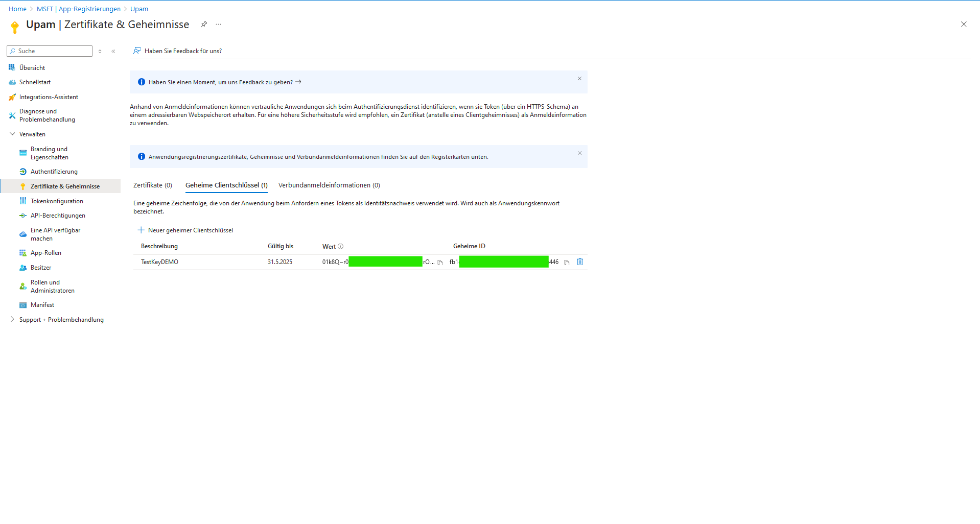Image resolution: width=980 pixels, height=524 pixels.
Task: Open API-Berechtigungen in the sidebar
Action: 58,216
